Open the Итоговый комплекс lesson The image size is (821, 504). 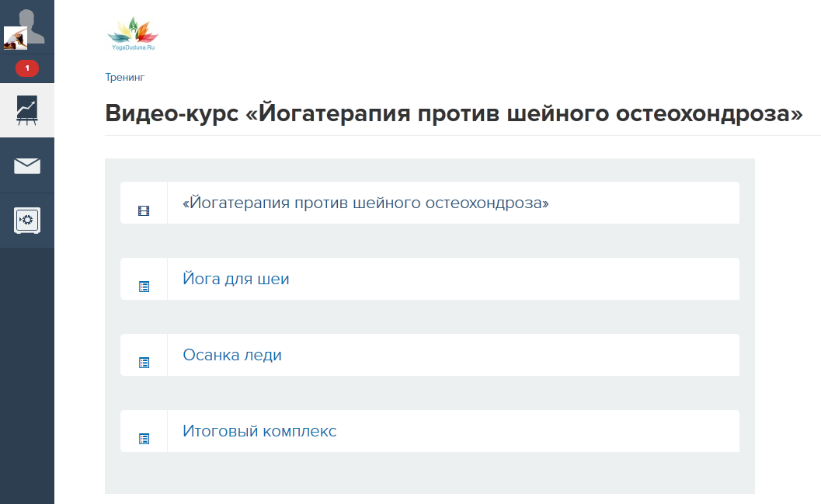(259, 431)
